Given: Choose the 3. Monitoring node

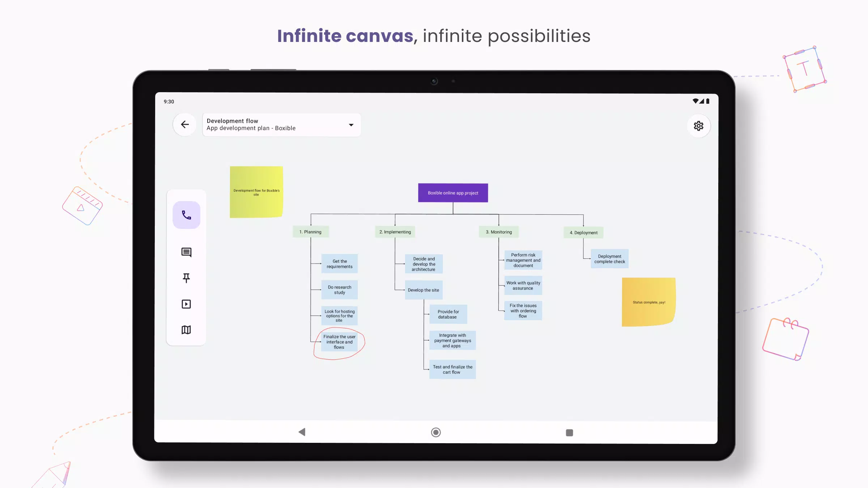Looking at the screenshot, I should 499,232.
